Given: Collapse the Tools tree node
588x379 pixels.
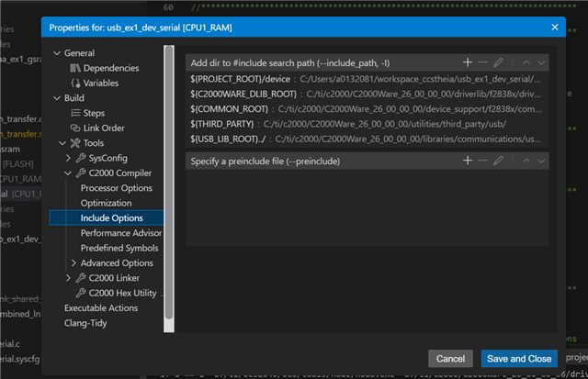Looking at the screenshot, I should click(62, 142).
